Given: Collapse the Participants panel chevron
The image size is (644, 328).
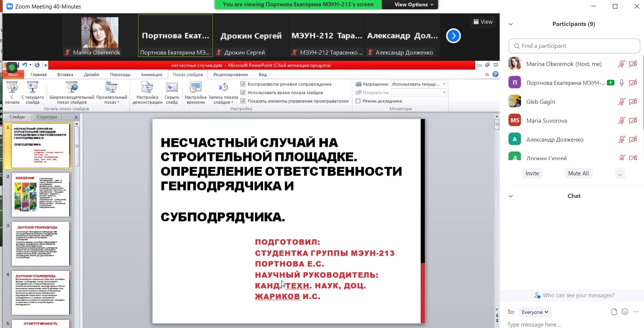Looking at the screenshot, I should pos(511,24).
